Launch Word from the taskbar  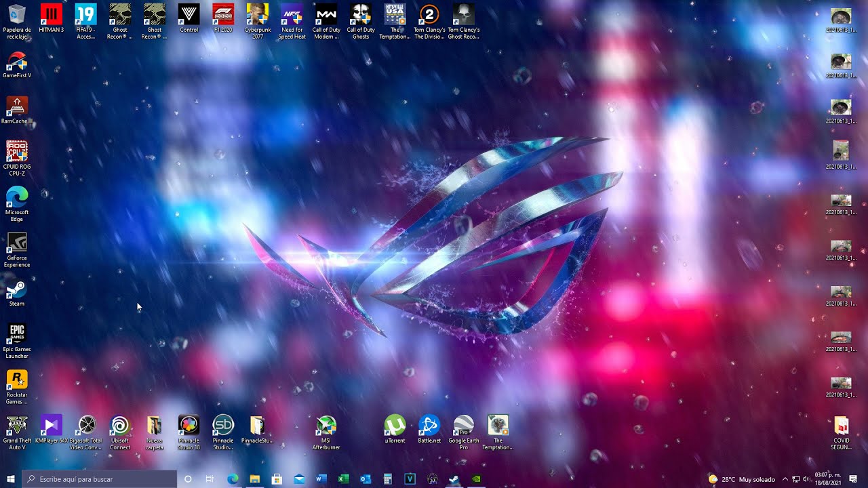(321, 479)
